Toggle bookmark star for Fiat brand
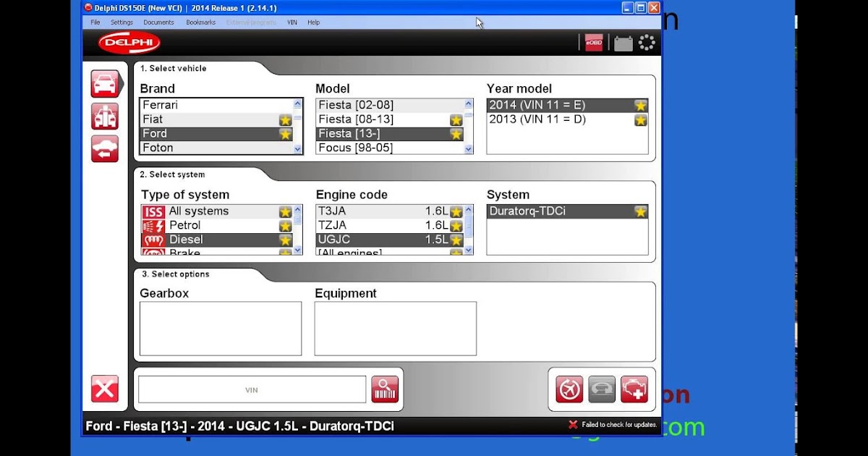868x456 pixels. coord(285,120)
